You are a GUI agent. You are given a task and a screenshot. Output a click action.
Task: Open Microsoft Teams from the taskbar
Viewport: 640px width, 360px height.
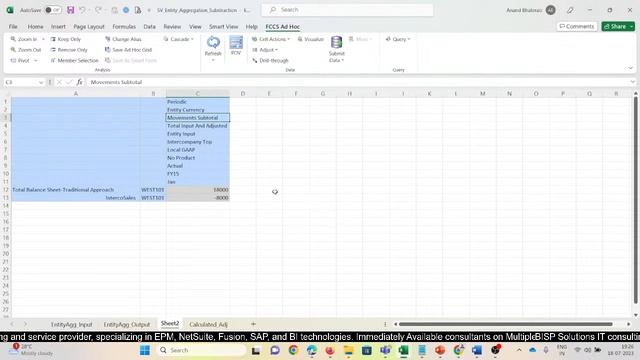pos(385,350)
